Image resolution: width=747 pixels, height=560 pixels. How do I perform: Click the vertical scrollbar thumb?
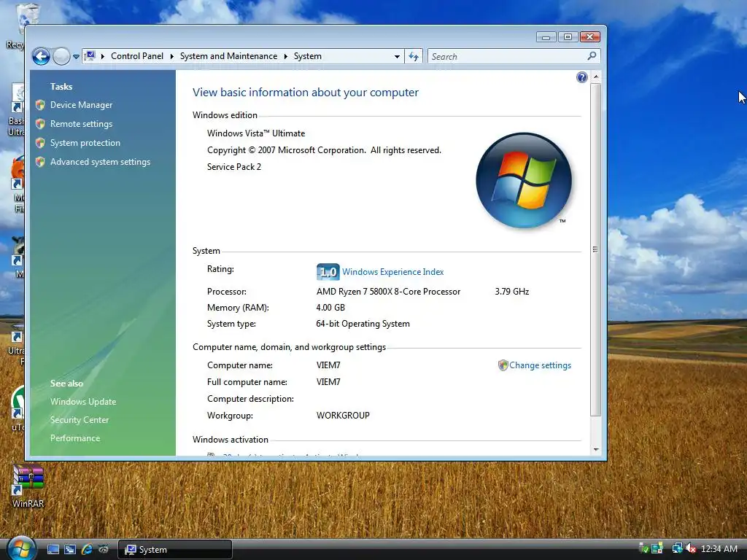coord(595,249)
